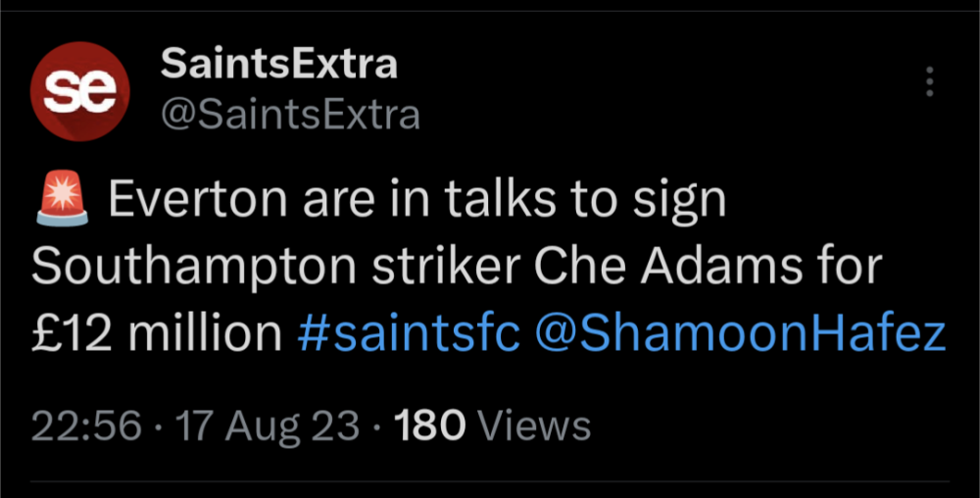
Task: Open the SaintsExtra red profile avatar
Action: (x=79, y=90)
